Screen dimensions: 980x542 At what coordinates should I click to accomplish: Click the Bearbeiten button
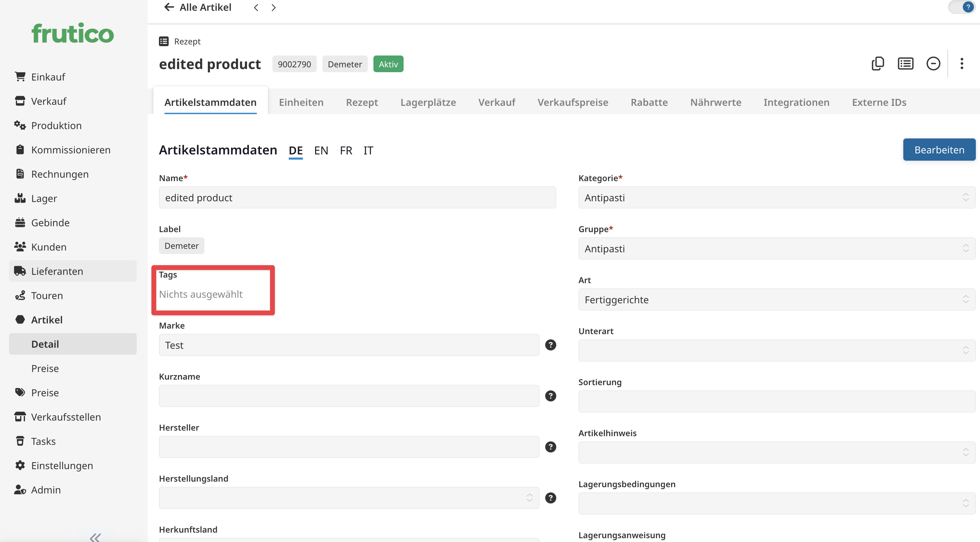(x=939, y=150)
